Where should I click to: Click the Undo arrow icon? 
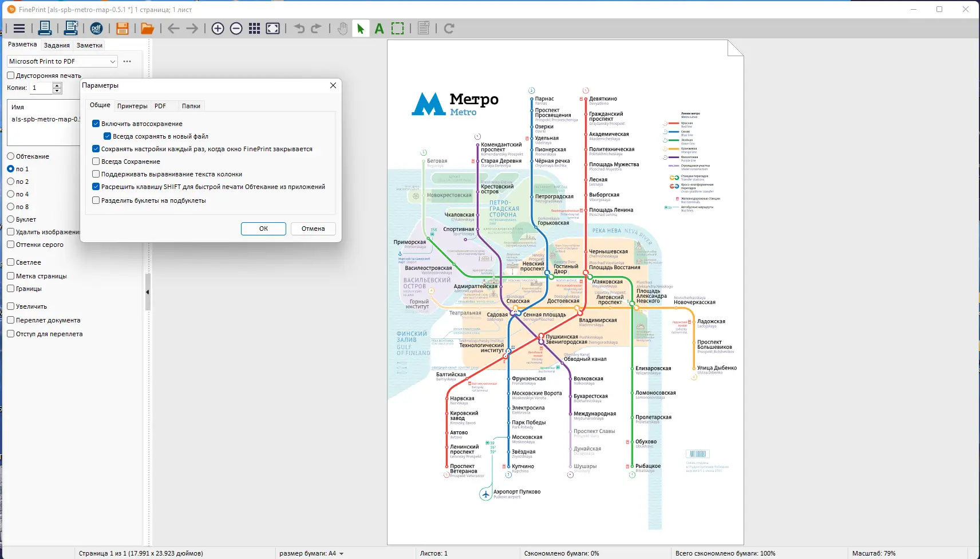(x=299, y=29)
